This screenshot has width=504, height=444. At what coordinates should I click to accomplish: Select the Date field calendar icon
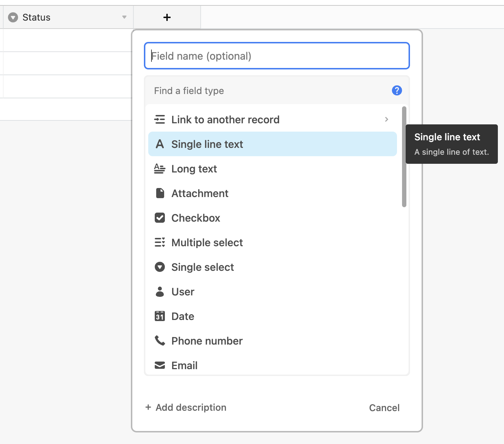coord(160,316)
